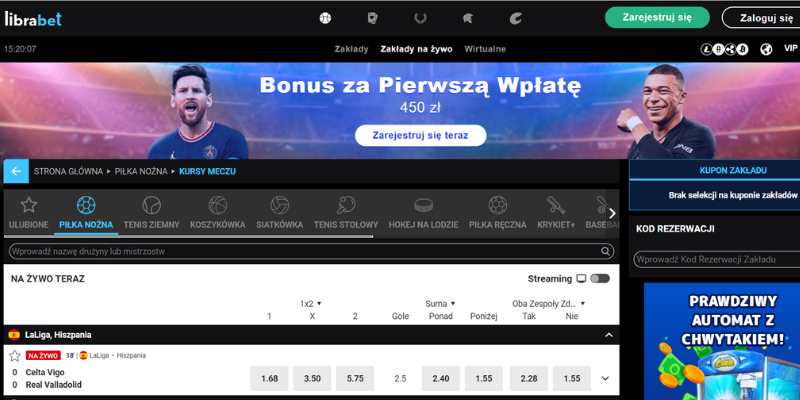Open the Suma market dropdown
Viewport: 800px width, 400px height.
pyautogui.click(x=440, y=304)
